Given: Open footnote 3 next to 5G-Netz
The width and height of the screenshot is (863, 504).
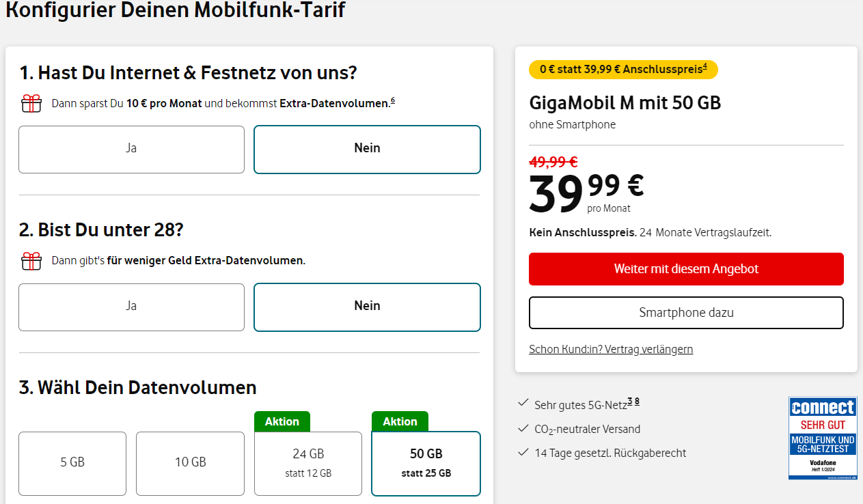Looking at the screenshot, I should (630, 401).
